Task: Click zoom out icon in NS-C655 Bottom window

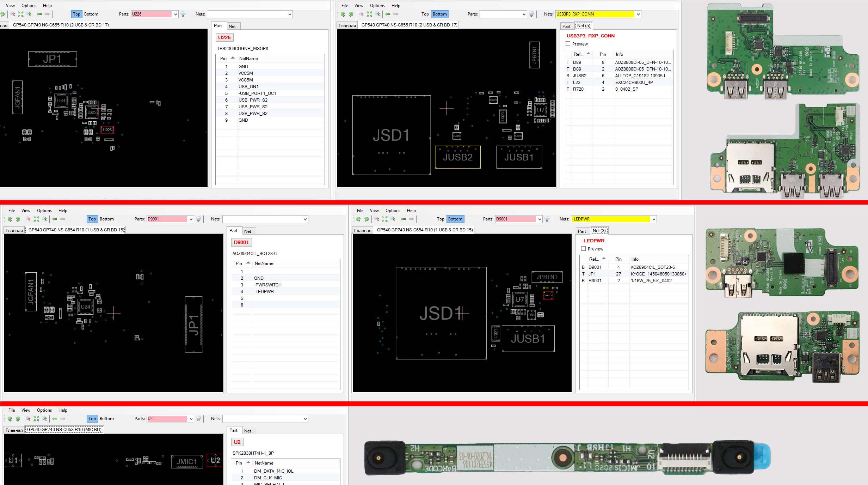Action: [x=361, y=14]
